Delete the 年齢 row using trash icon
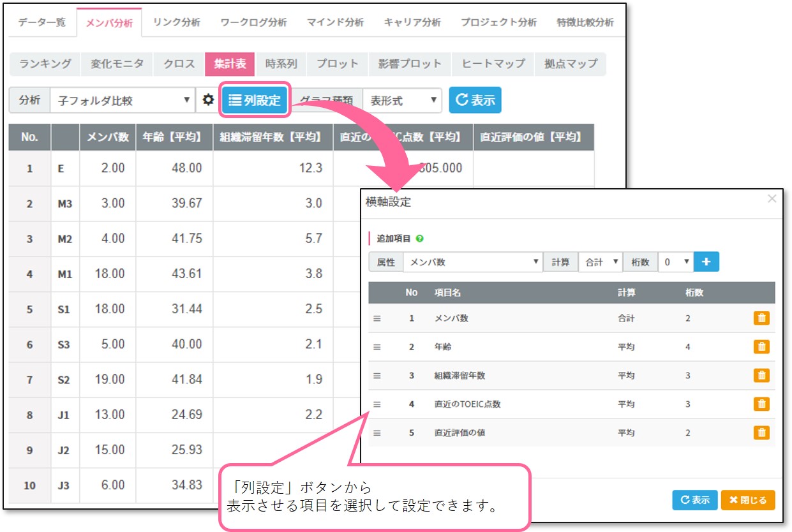The image size is (792, 532). click(761, 347)
